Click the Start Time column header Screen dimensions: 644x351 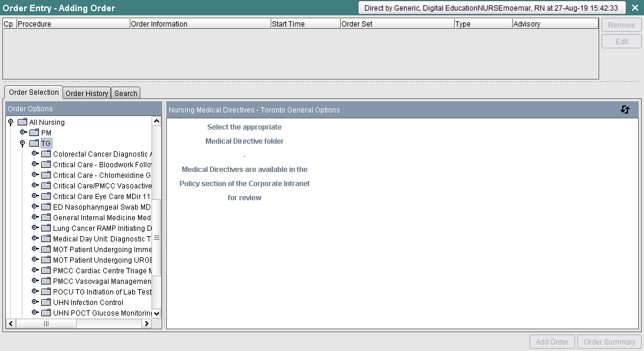306,24
